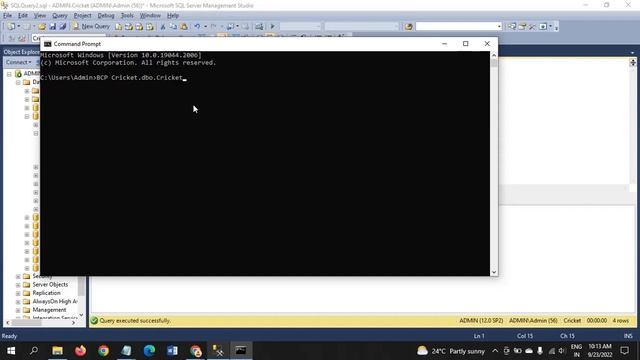Click the Undo arrow icon
Viewport: 640px width, 360px height.
point(198,27)
